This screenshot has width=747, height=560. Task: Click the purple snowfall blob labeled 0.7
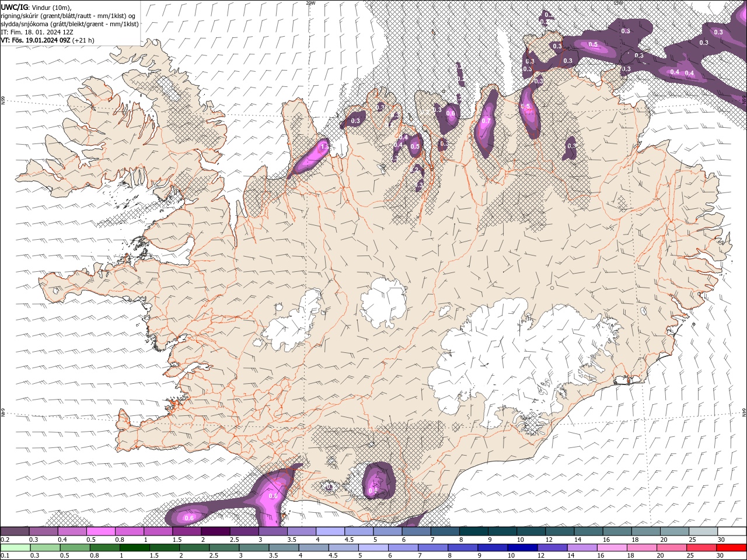[487, 124]
